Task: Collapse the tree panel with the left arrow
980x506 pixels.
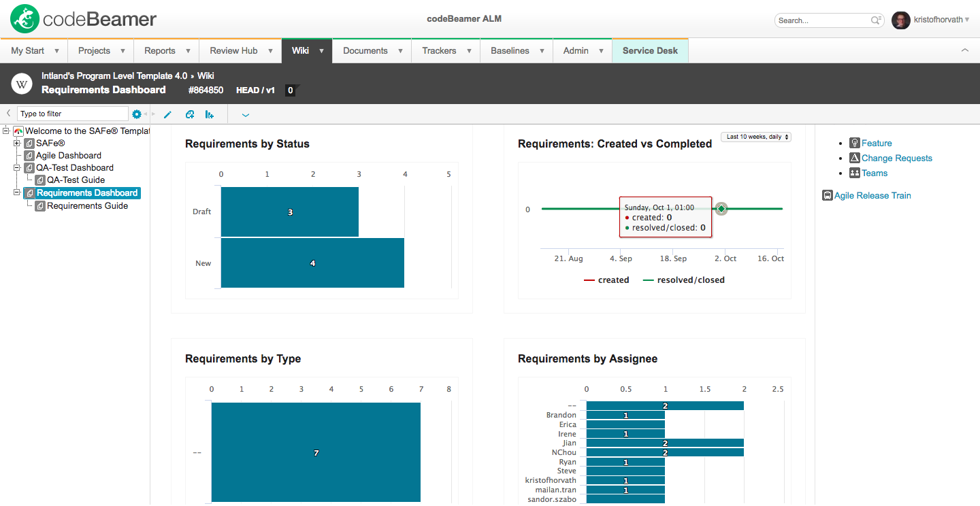Action: point(8,114)
